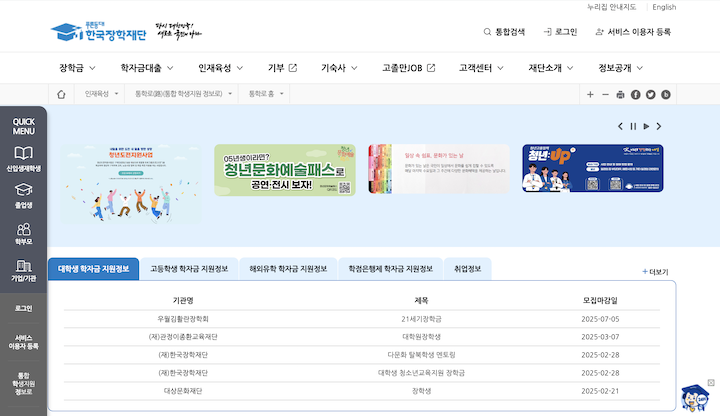The image size is (720, 416).
Task: Open 서비스 이용자 등록 in header
Action: tap(633, 32)
